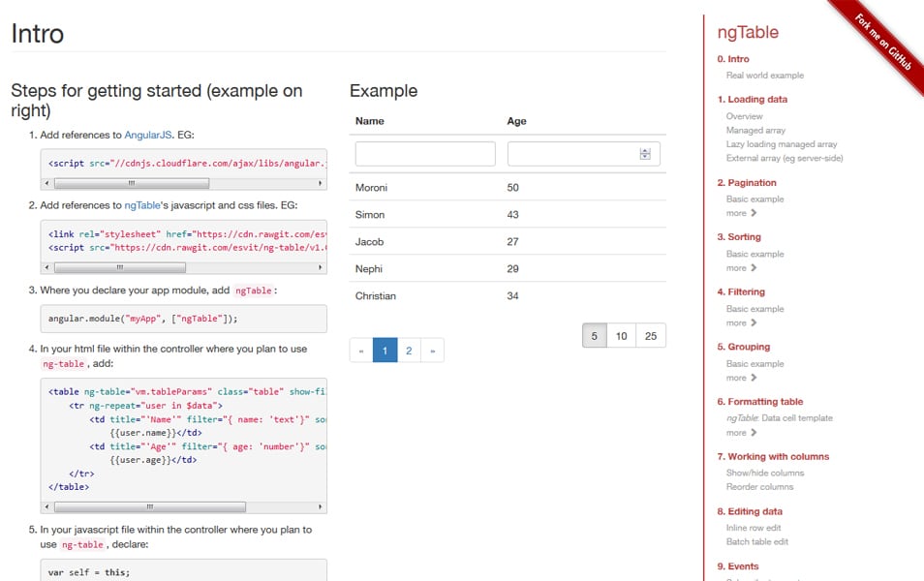Open the ngTable link in step 2
924x581 pixels.
pos(142,205)
